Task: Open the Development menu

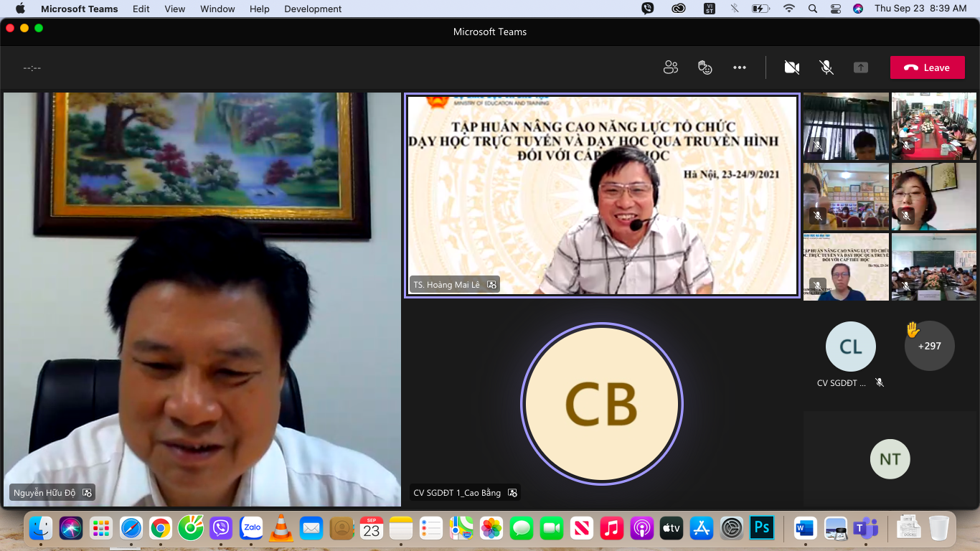Action: pyautogui.click(x=313, y=9)
